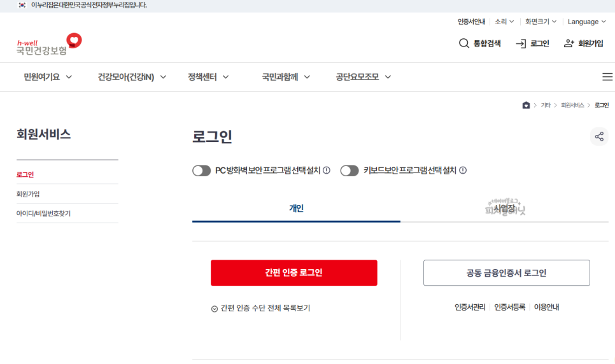This screenshot has width=615, height=364.
Task: Click the red 간편 인증 로그인 button
Action: [293, 272]
